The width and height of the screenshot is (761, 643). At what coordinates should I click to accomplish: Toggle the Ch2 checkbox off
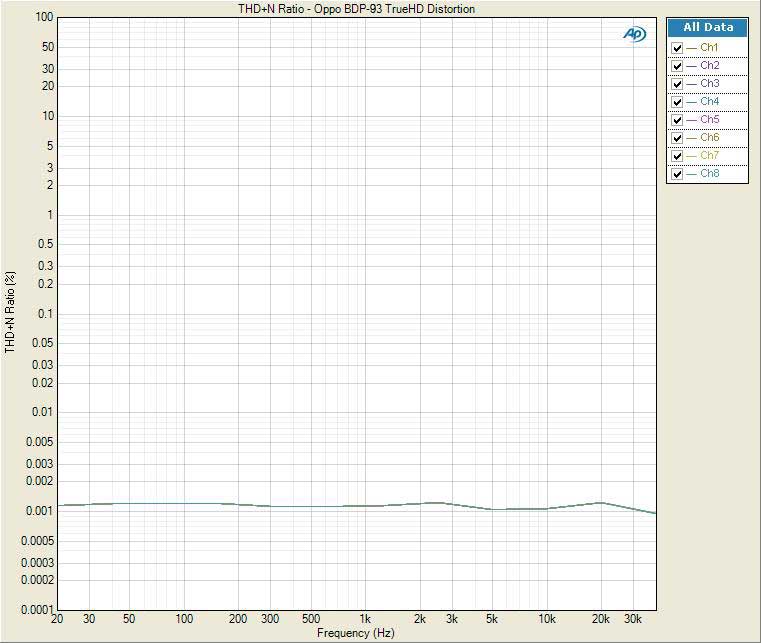pyautogui.click(x=678, y=66)
